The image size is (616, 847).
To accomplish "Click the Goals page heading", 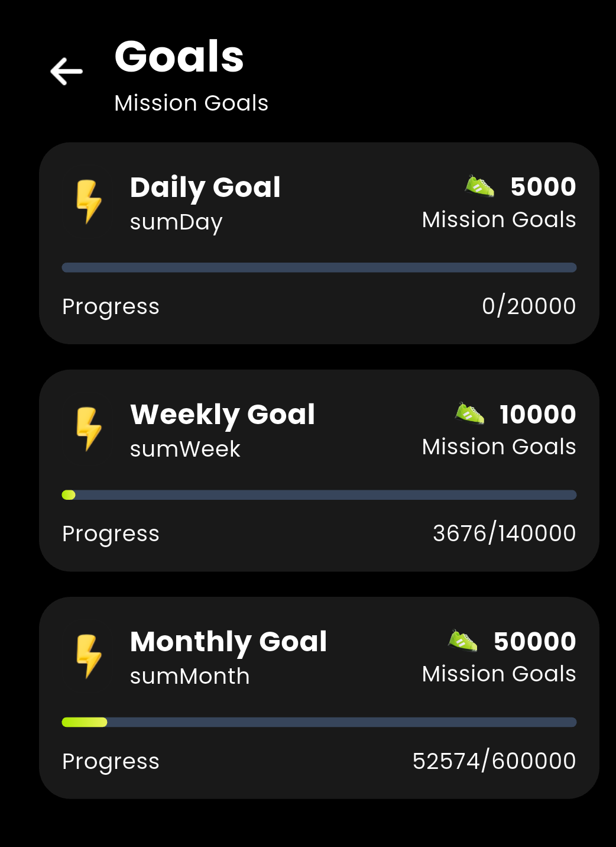I will [x=179, y=57].
